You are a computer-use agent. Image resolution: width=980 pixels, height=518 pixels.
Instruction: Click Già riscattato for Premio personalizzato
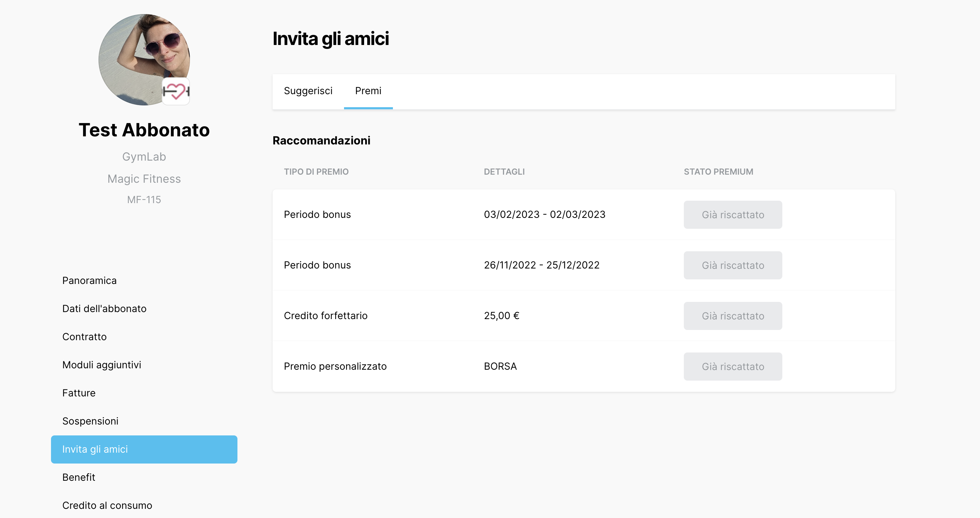(733, 367)
